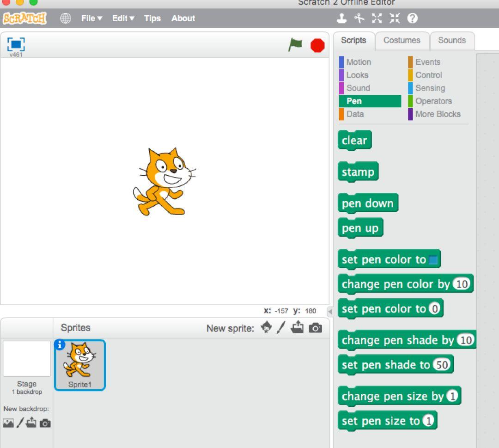
Task: Click the pen up block
Action: 360,227
